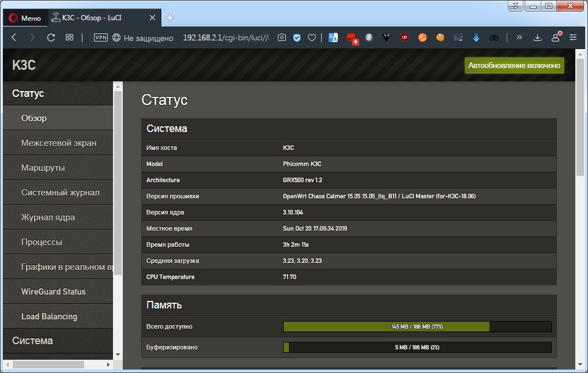Expand the Статус section in the sidebar

28,93
